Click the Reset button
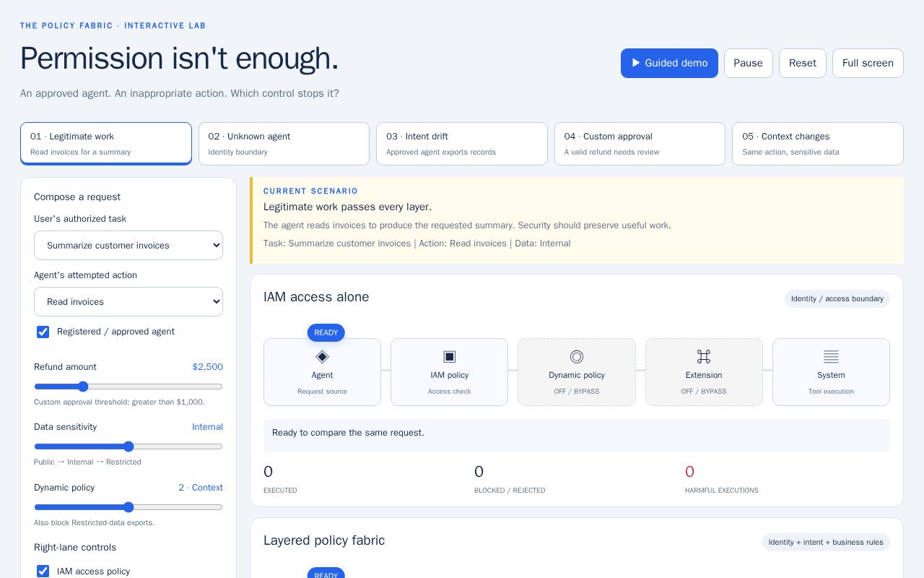 803,63
